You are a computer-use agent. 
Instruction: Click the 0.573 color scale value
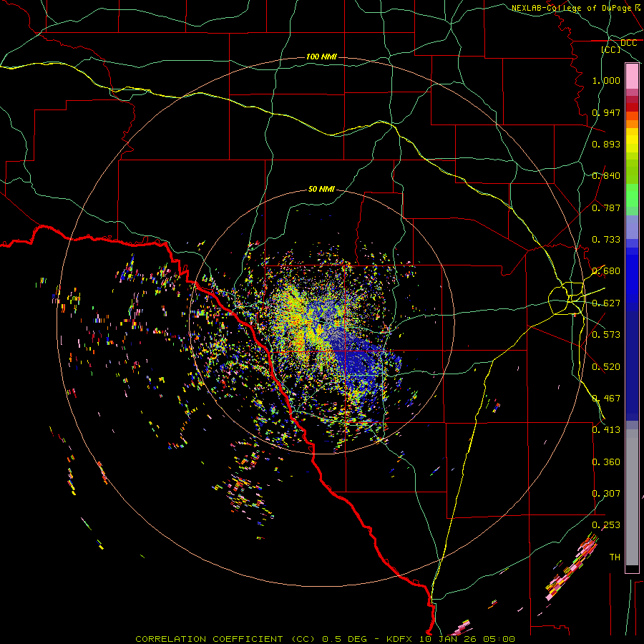(606, 335)
